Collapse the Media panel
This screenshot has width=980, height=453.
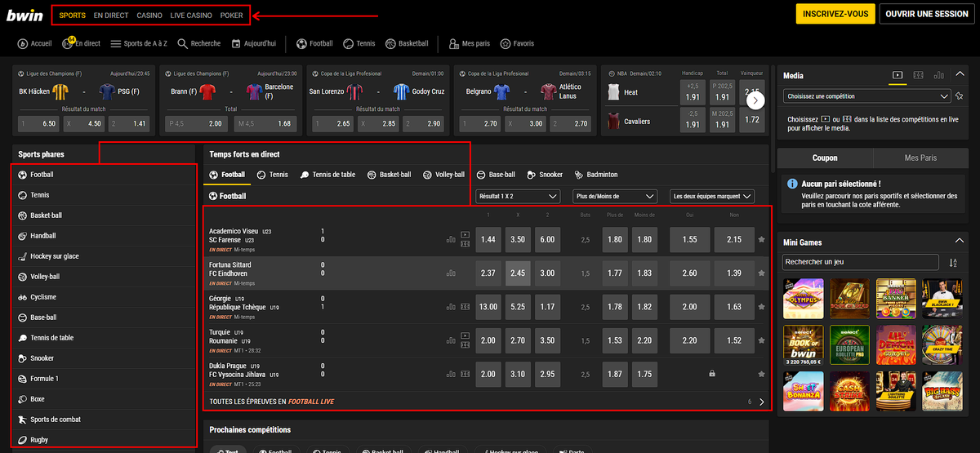point(960,76)
